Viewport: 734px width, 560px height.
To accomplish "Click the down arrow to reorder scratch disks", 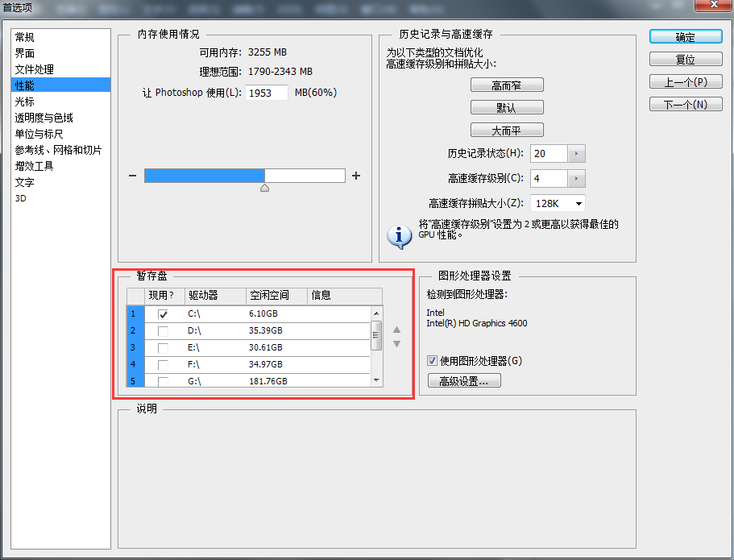I will click(x=395, y=343).
